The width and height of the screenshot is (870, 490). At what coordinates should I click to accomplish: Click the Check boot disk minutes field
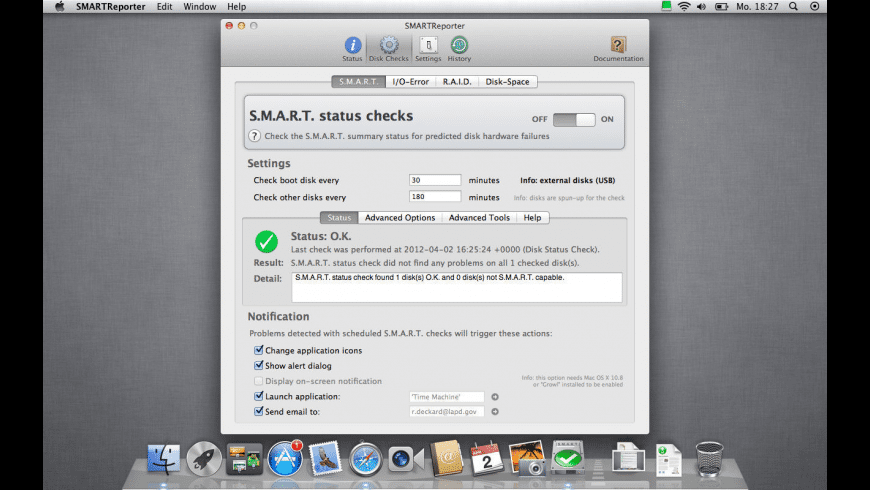click(x=435, y=180)
